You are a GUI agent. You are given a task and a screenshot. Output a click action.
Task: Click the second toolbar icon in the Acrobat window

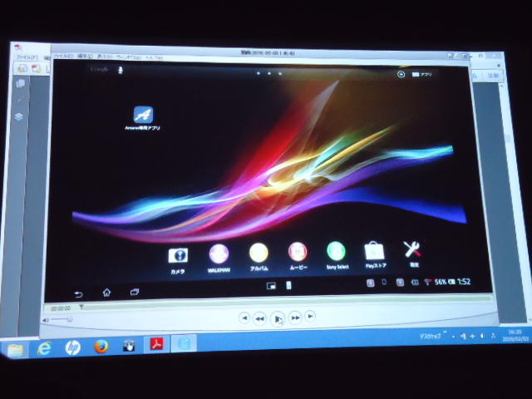point(36,69)
